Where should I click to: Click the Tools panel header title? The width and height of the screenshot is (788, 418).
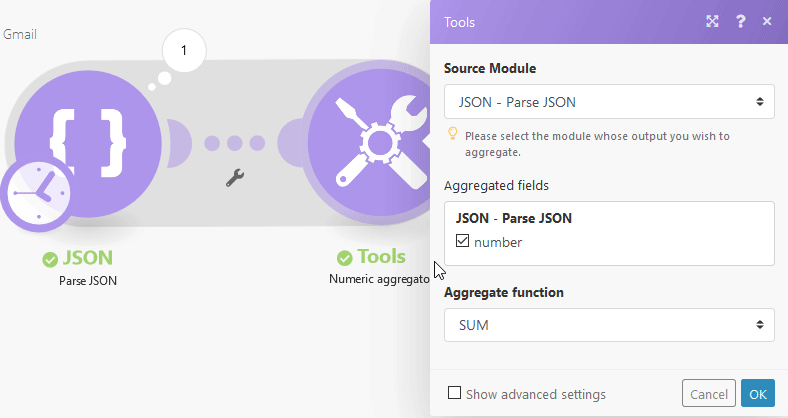pyautogui.click(x=459, y=22)
